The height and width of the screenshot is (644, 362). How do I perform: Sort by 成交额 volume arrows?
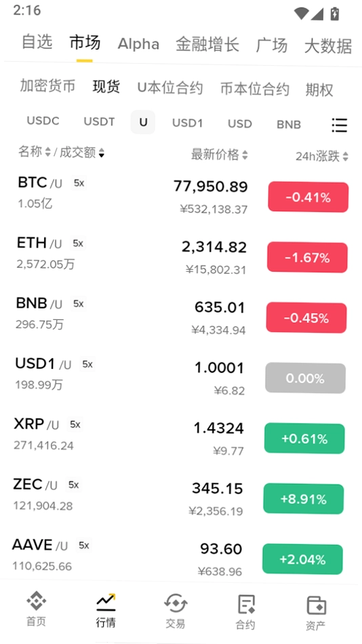102,154
